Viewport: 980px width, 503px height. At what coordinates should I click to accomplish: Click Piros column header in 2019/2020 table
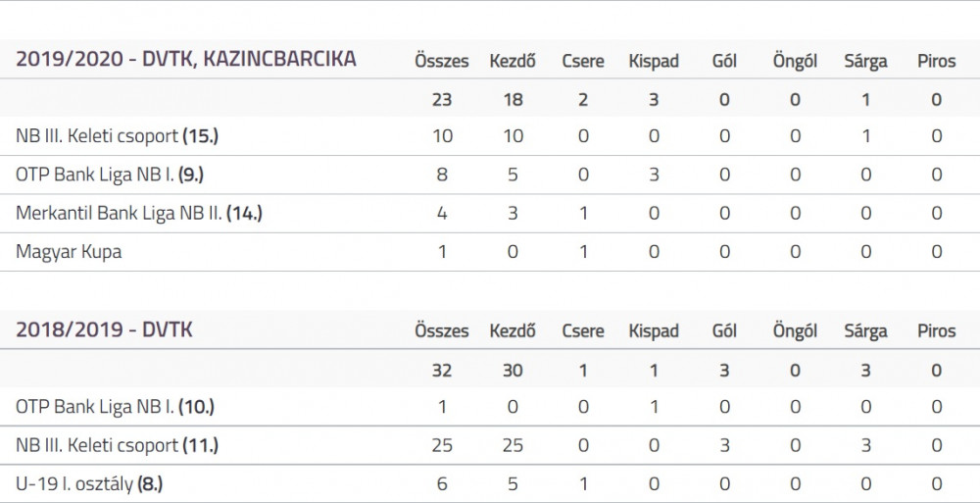[936, 61]
